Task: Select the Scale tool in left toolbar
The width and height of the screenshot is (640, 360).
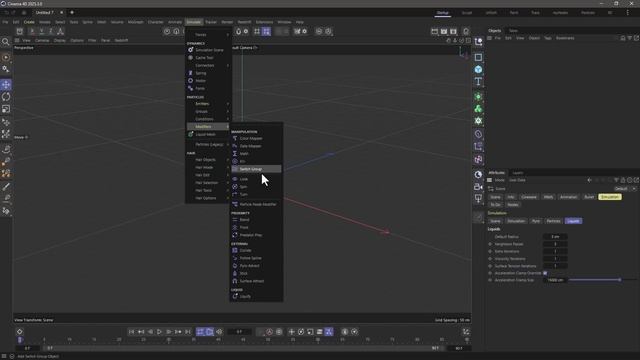Action: click(6, 109)
